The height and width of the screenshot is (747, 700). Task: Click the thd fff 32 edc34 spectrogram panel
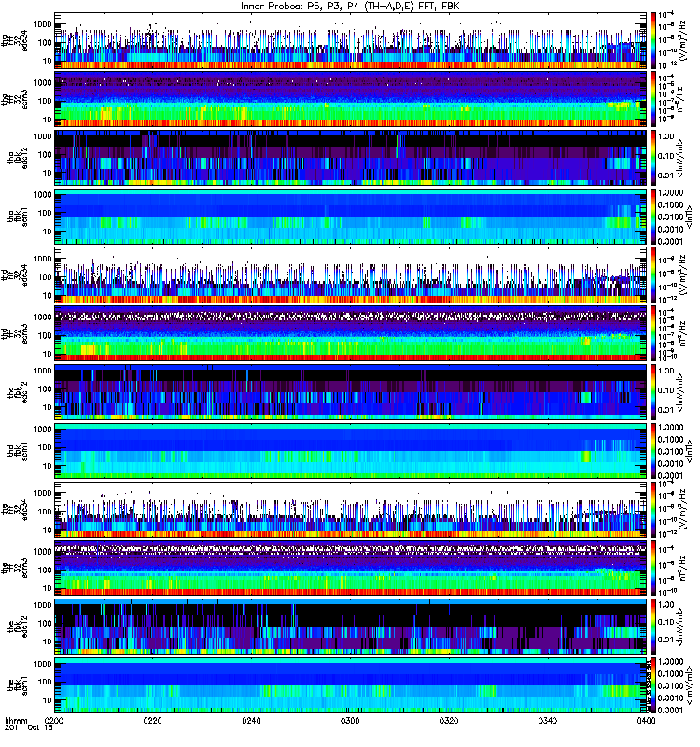[x=351, y=275]
